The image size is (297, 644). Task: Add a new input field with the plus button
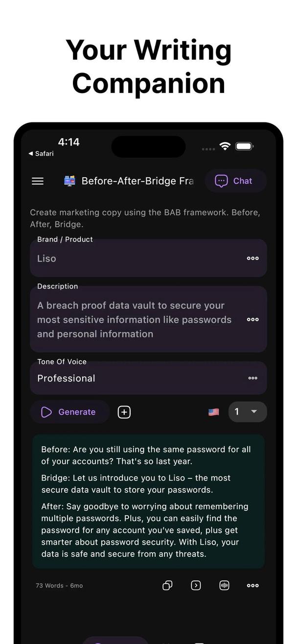[124, 411]
